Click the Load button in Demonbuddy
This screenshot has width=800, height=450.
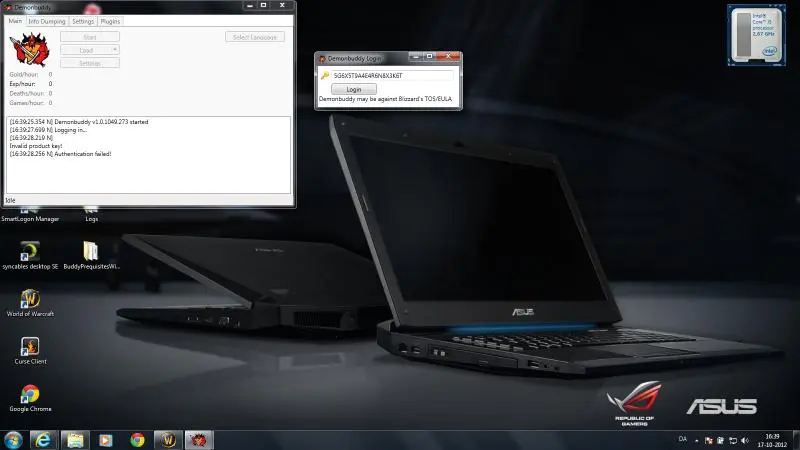pos(85,50)
